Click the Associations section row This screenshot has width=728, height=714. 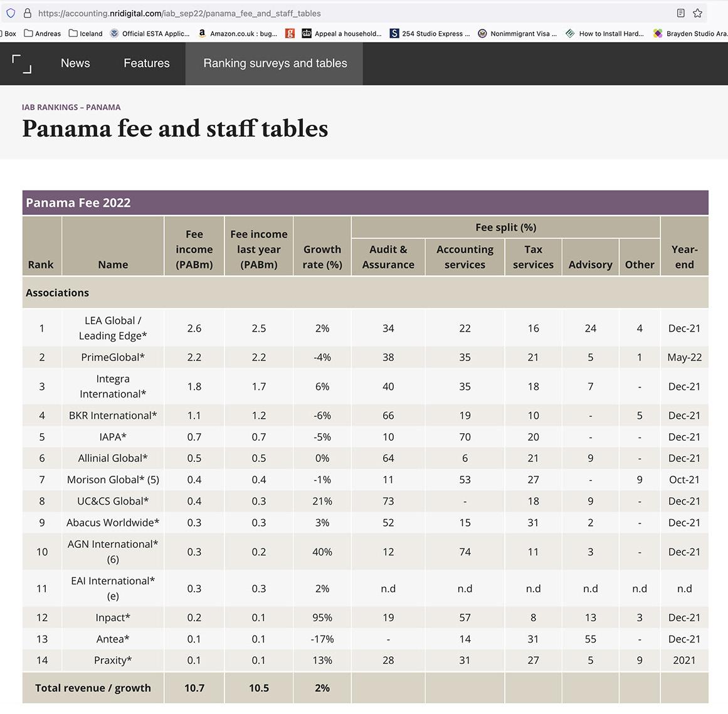pos(366,293)
